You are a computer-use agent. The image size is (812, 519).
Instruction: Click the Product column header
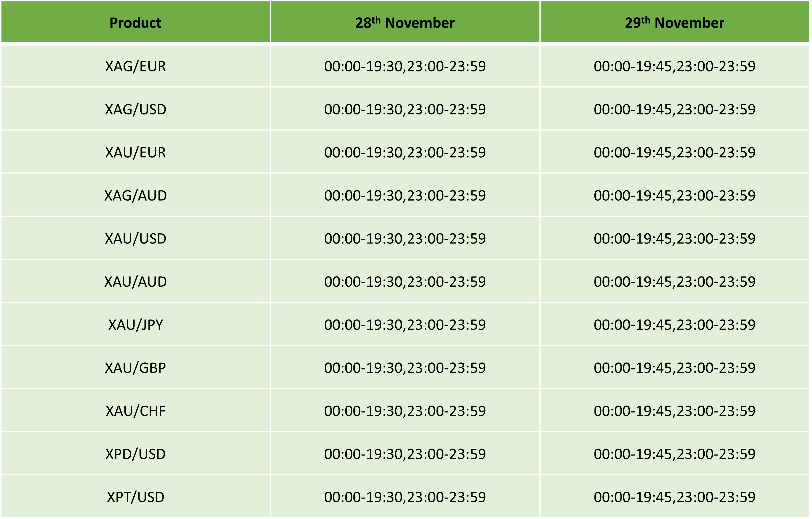135,22
